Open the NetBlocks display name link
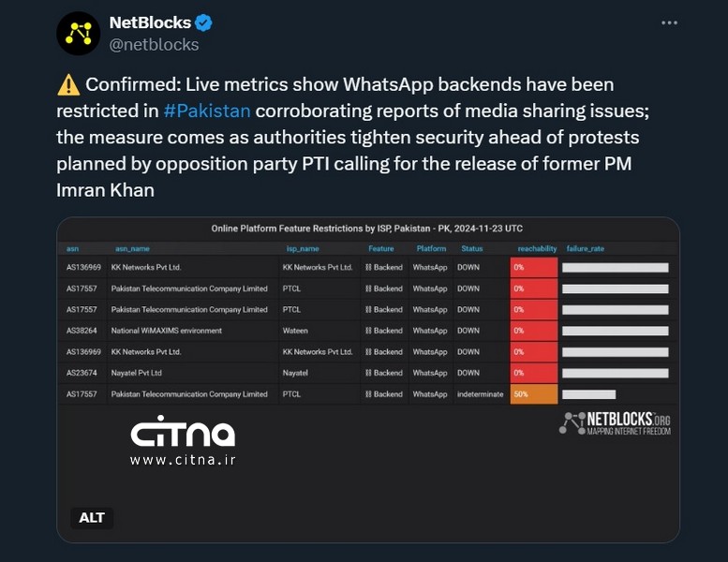 pos(150,22)
